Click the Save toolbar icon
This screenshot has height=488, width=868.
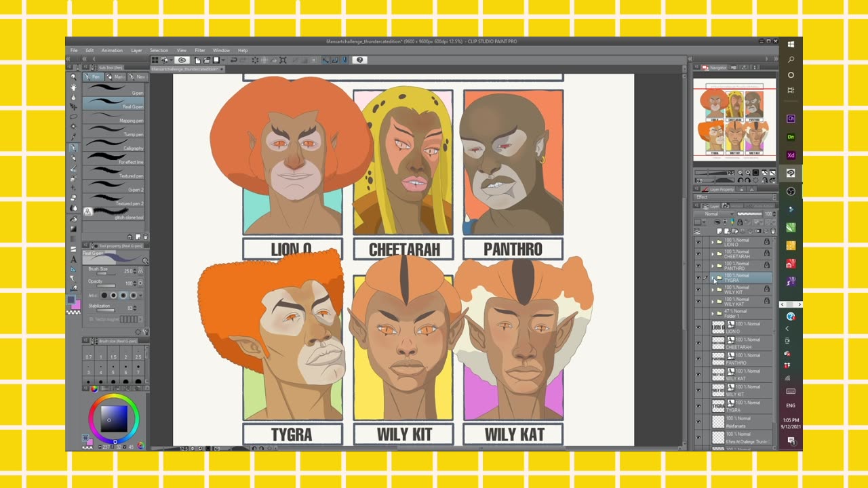[x=216, y=60]
